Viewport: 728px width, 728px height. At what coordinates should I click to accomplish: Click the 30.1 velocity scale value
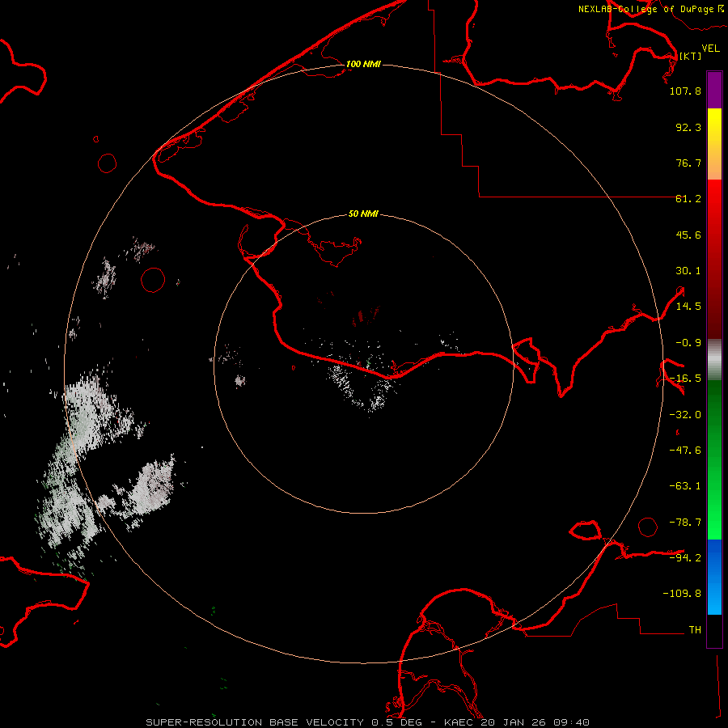click(688, 271)
